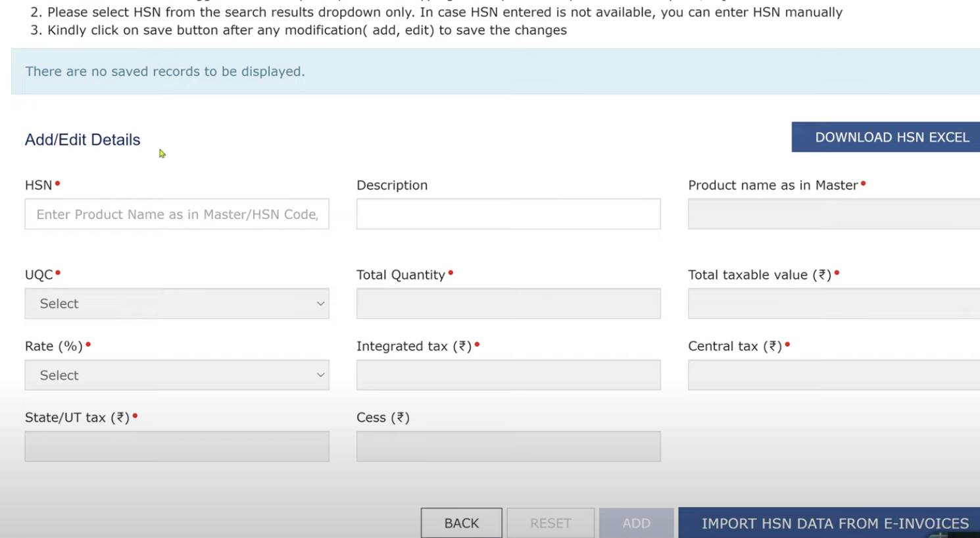Click the Cess amount field
Screen dimensions: 980x538
pos(508,447)
